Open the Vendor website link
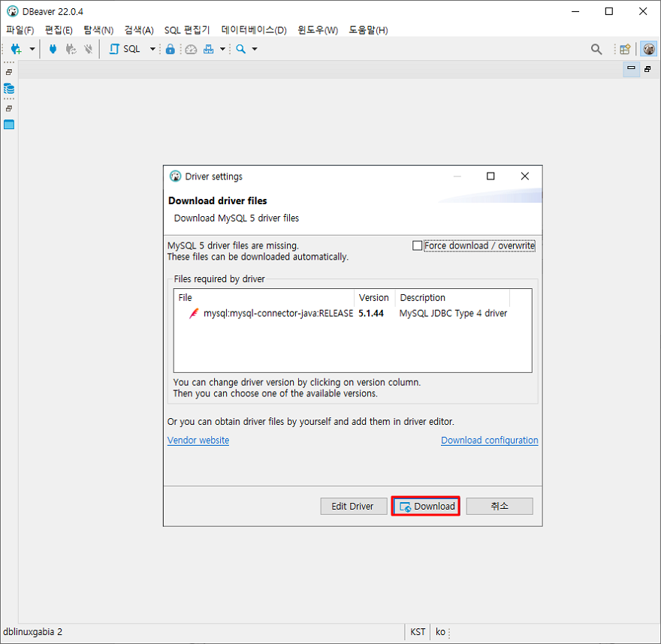This screenshot has height=644, width=661. 198,441
